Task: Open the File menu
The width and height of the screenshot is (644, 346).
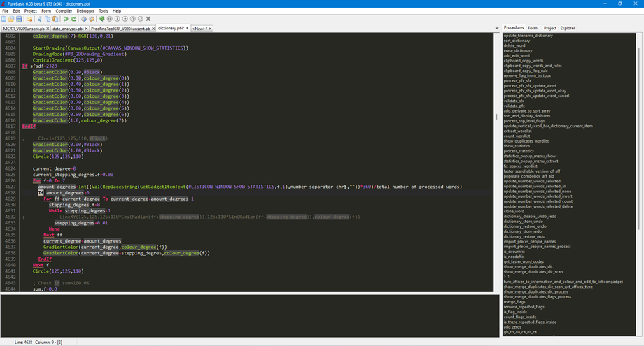Action: pyautogui.click(x=6, y=11)
